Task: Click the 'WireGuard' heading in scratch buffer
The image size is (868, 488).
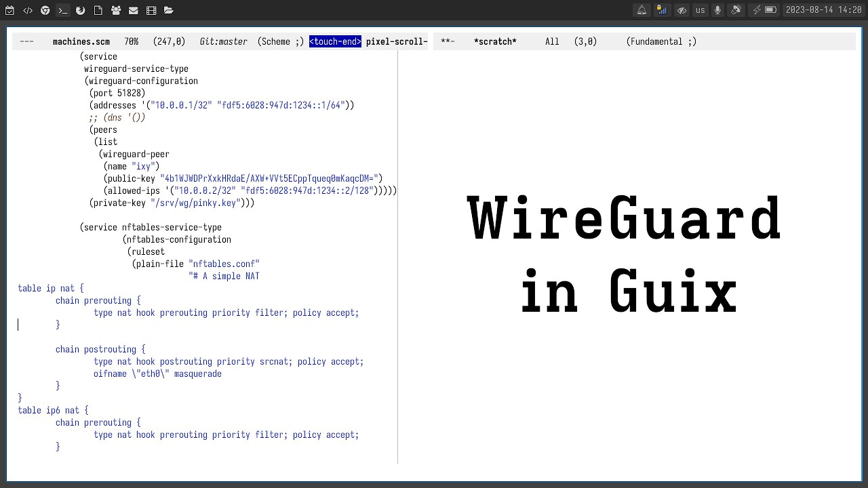Action: click(x=625, y=218)
